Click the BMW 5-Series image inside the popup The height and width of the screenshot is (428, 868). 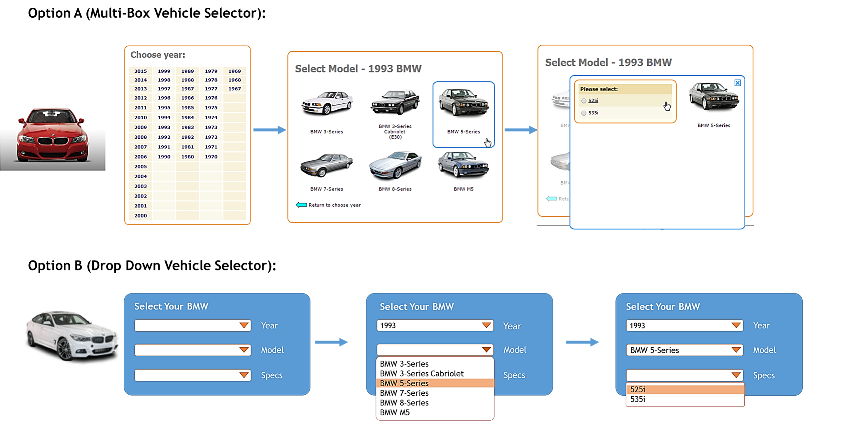pyautogui.click(x=714, y=96)
